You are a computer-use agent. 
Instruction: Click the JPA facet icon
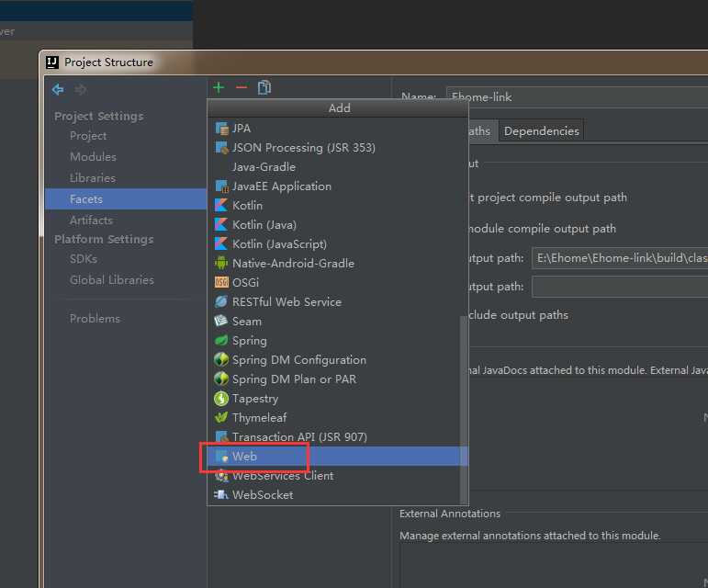221,129
